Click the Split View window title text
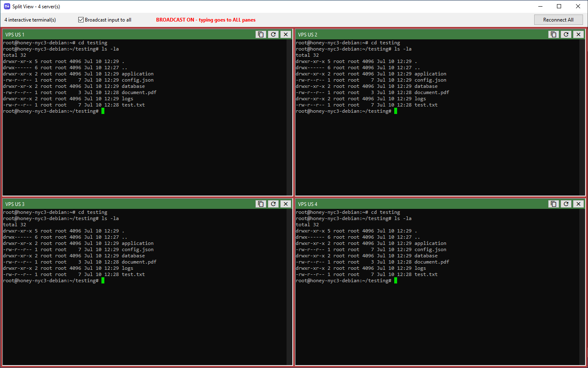Image resolution: width=588 pixels, height=368 pixels. [x=37, y=6]
